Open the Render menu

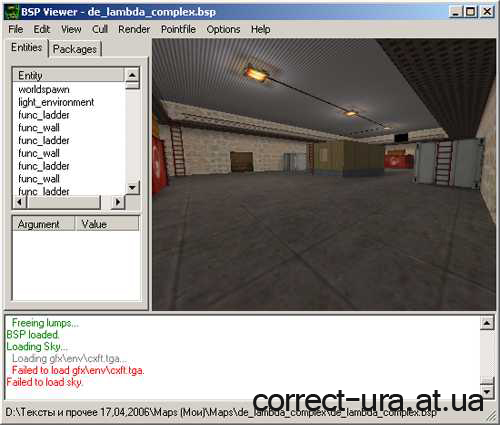point(134,29)
